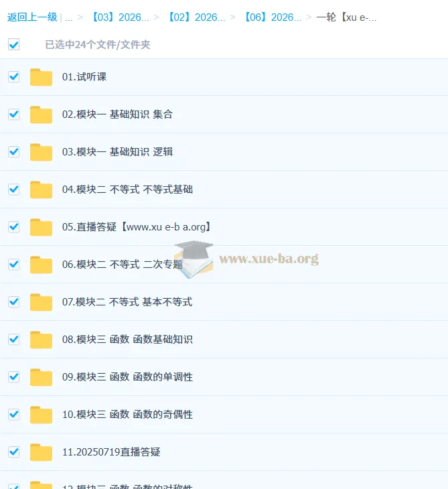This screenshot has height=489, width=448.
Task: Open the 01.试听课 folder icon
Action: (41, 77)
